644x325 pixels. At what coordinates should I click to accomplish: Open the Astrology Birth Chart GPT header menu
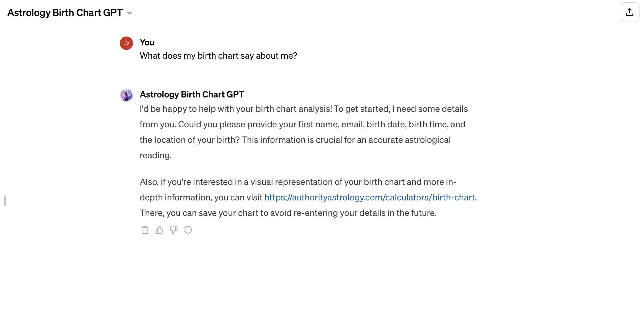coord(69,13)
